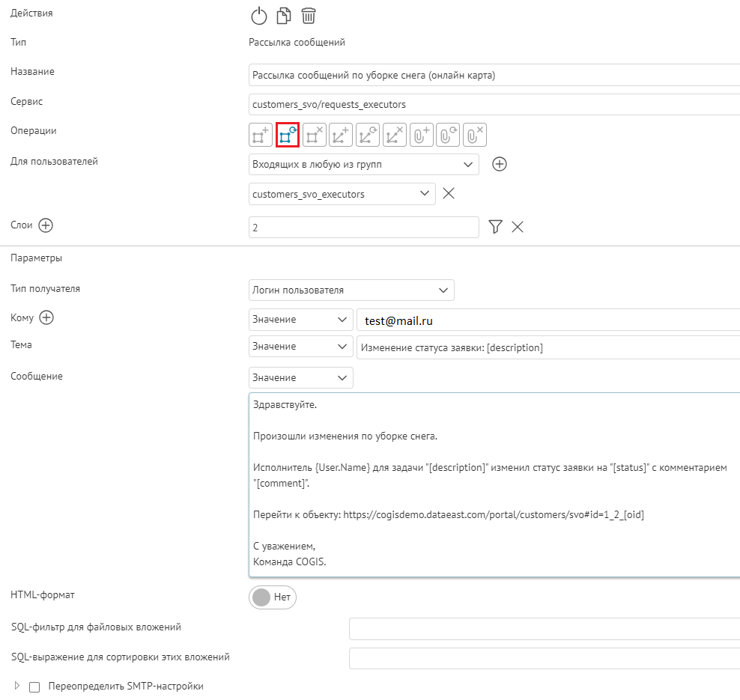
Task: Open the customers_svo_executors group dropdown
Action: (342, 194)
